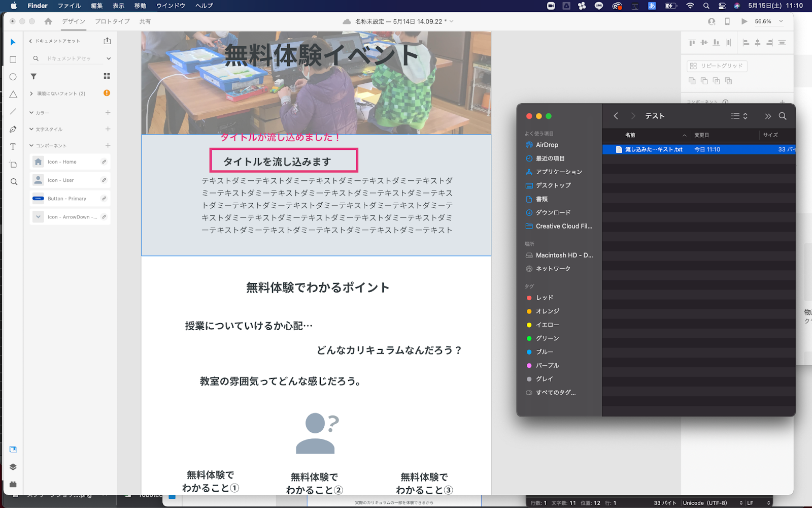Select the Icon - User component
812x508 pixels.
[70, 180]
